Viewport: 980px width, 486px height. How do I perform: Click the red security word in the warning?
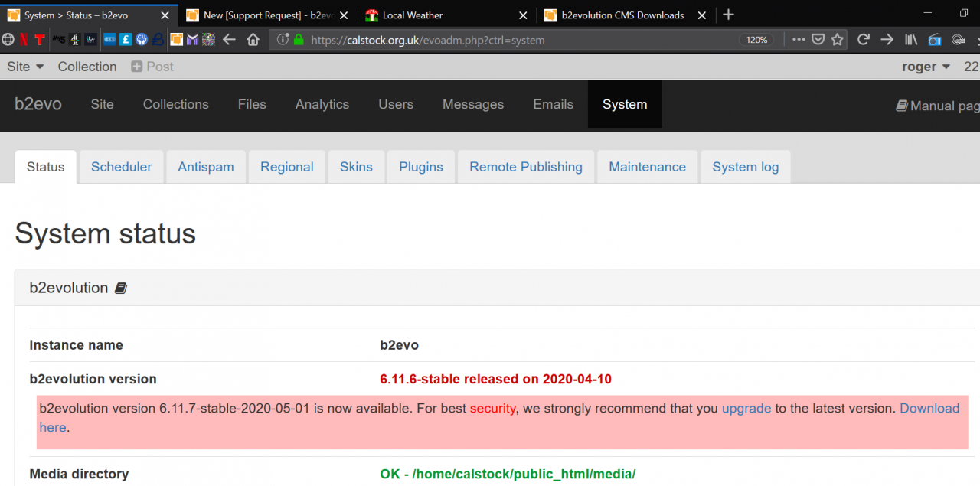(493, 409)
